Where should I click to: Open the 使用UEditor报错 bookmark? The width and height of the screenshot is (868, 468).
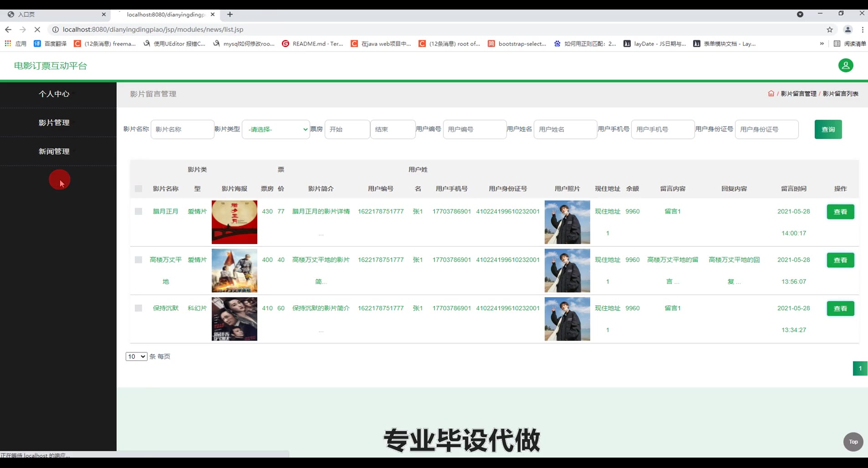[x=174, y=44]
